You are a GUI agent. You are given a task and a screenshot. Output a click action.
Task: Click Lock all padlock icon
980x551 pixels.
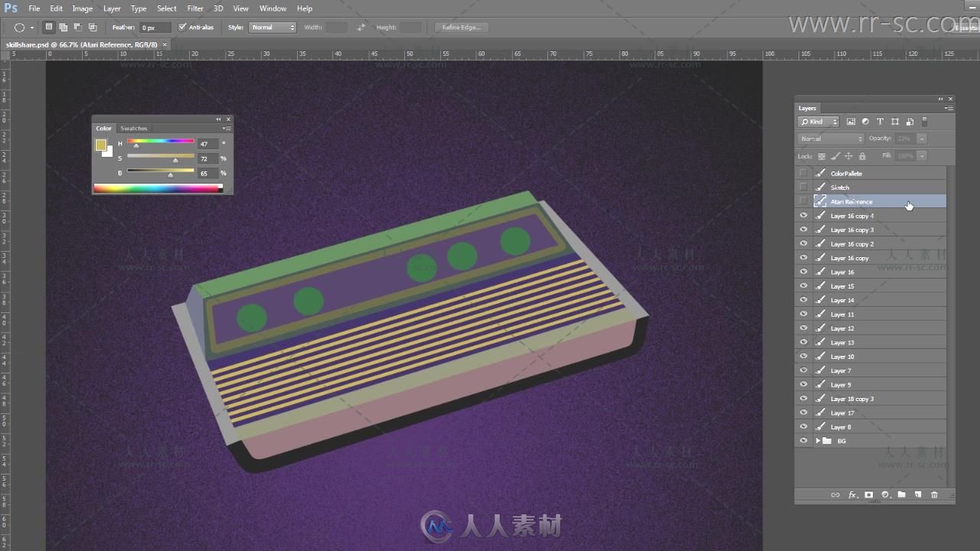(x=862, y=156)
